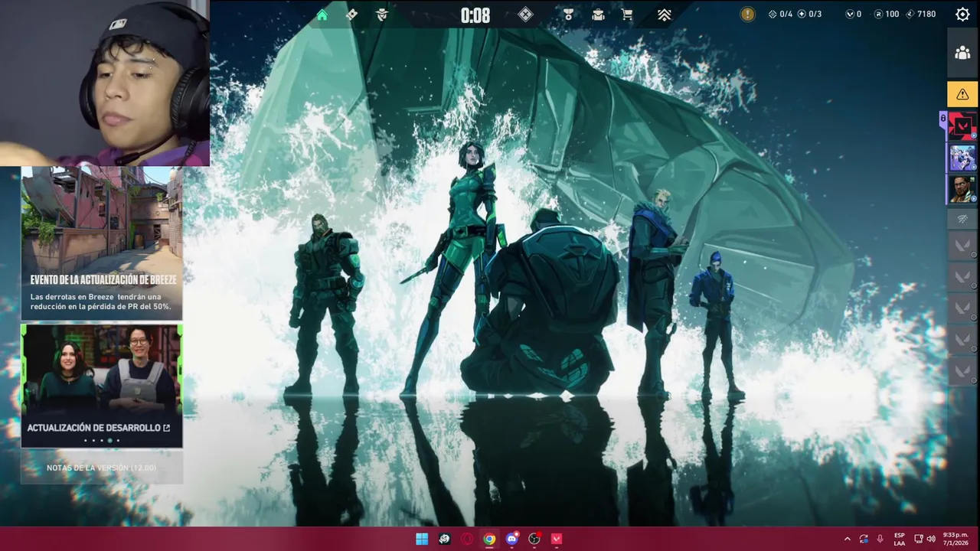The width and height of the screenshot is (980, 551).
Task: Open the triple-chevron rank icon
Action: [x=664, y=15]
